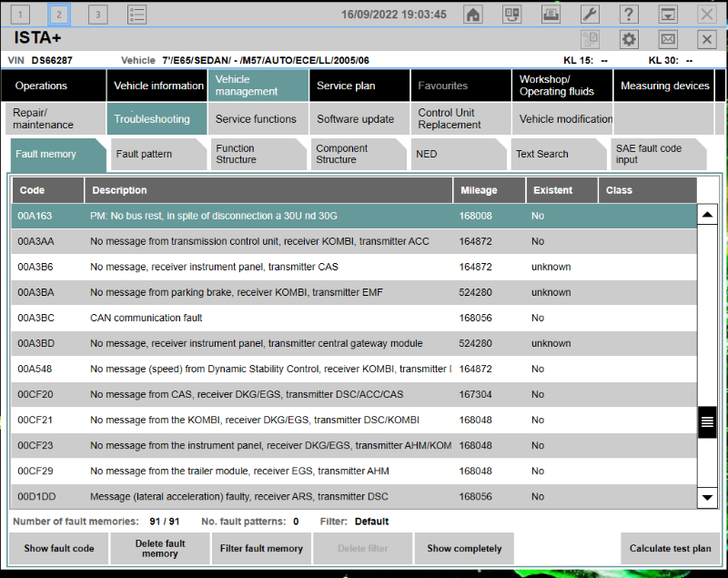Select the Troubleshooting sub-tab
This screenshot has width=728, height=578.
tap(157, 119)
